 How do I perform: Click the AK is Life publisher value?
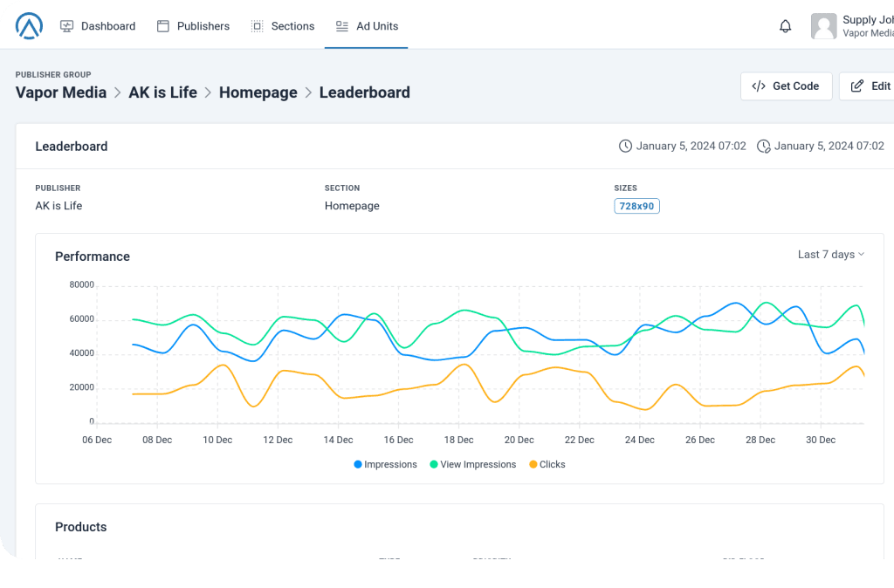click(58, 206)
